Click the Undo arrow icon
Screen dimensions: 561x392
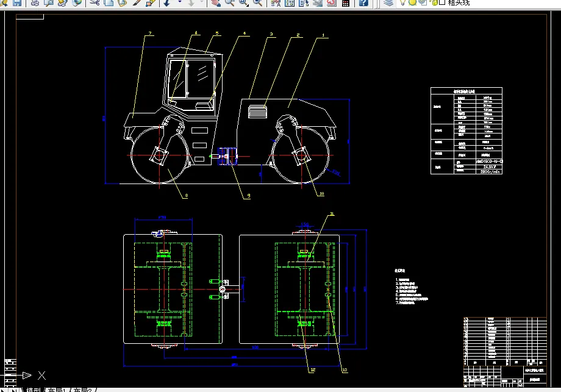coord(167,3)
